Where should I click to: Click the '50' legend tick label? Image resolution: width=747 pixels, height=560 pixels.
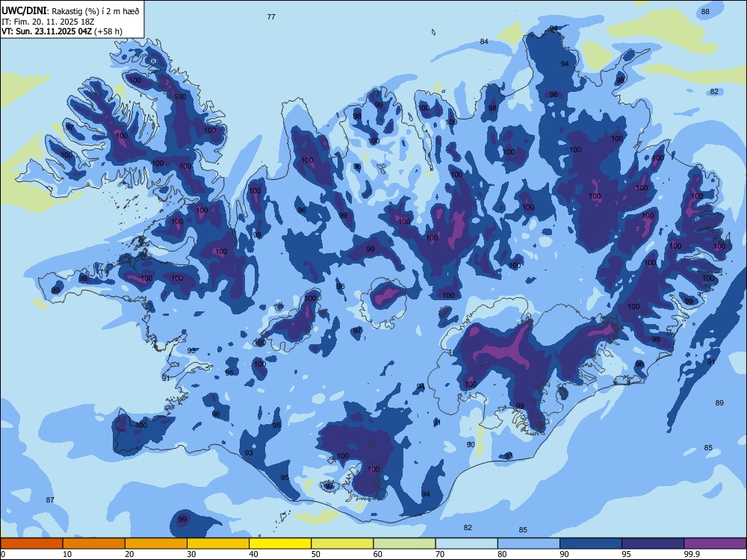pyautogui.click(x=316, y=554)
